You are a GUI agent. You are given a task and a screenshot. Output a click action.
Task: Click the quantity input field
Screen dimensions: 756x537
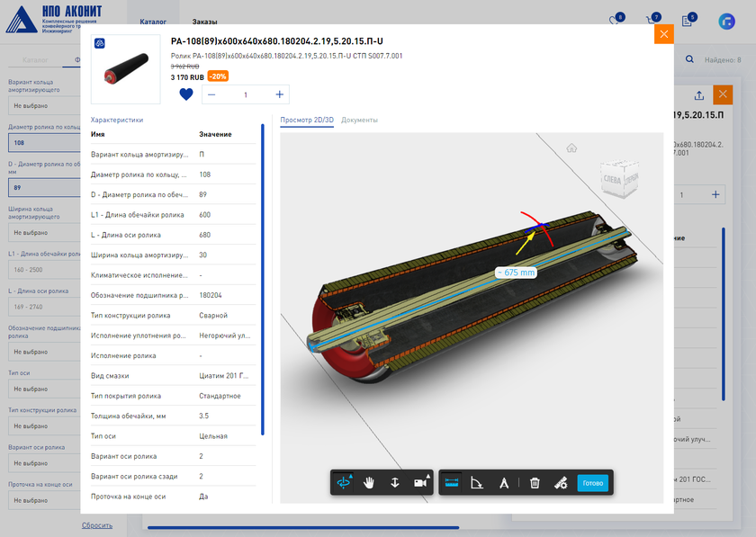click(x=246, y=94)
